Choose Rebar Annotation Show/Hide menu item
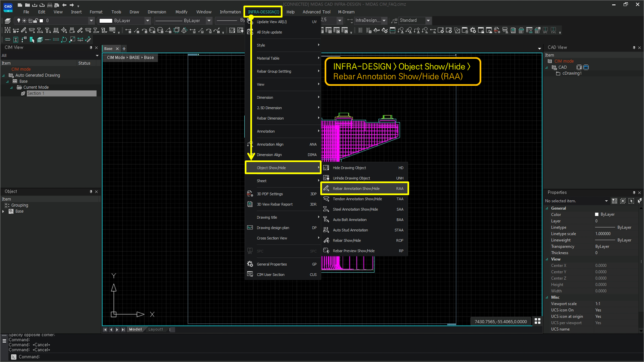Image resolution: width=644 pixels, height=362 pixels. 365,188
